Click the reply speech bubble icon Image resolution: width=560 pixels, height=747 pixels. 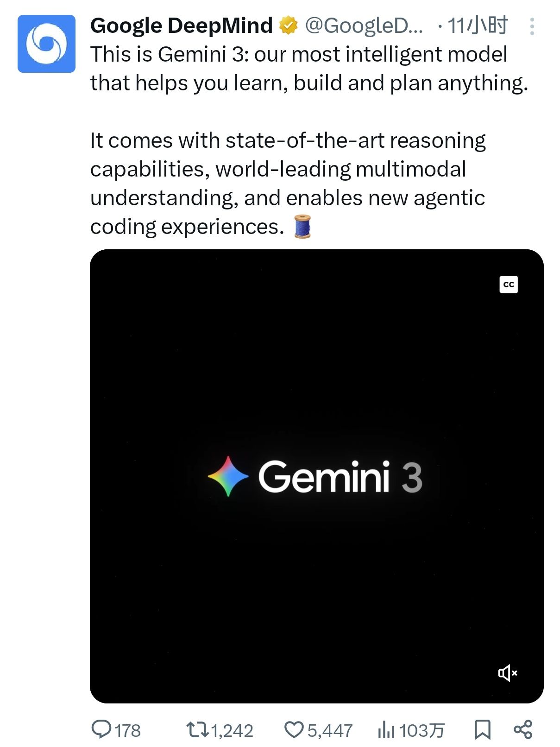click(x=101, y=730)
